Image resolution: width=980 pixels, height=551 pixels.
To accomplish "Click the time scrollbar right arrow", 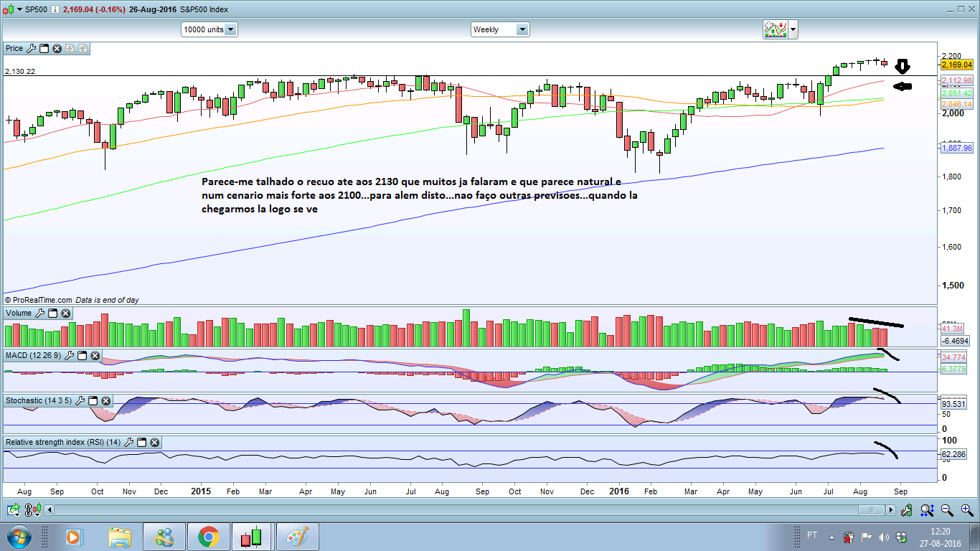I will point(890,510).
